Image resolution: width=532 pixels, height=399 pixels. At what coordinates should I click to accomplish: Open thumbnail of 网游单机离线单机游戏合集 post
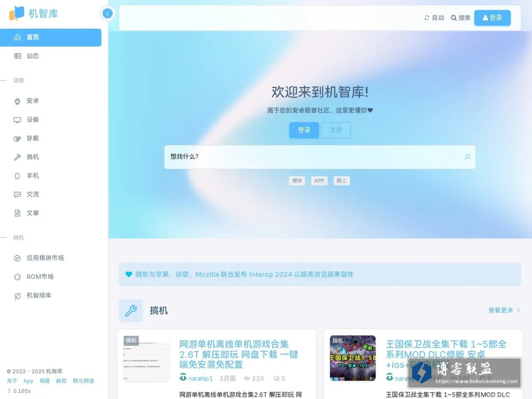click(x=146, y=358)
